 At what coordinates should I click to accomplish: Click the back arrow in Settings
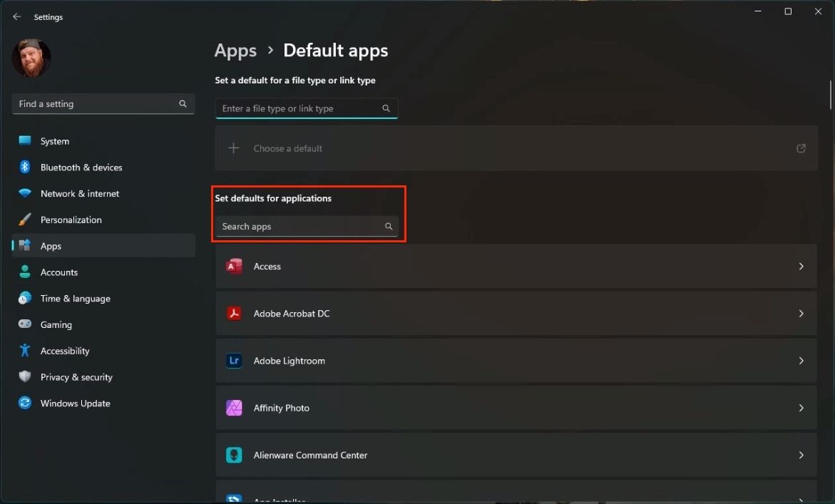pos(17,17)
